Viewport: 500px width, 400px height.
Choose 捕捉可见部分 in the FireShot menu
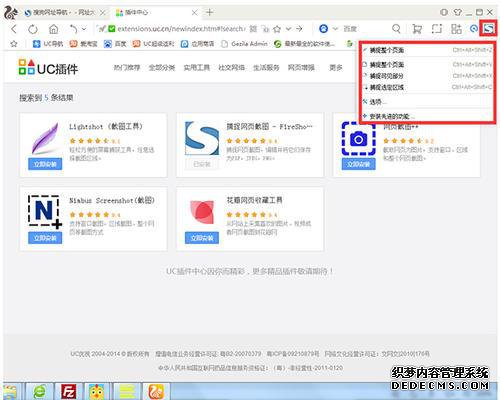pyautogui.click(x=427, y=76)
